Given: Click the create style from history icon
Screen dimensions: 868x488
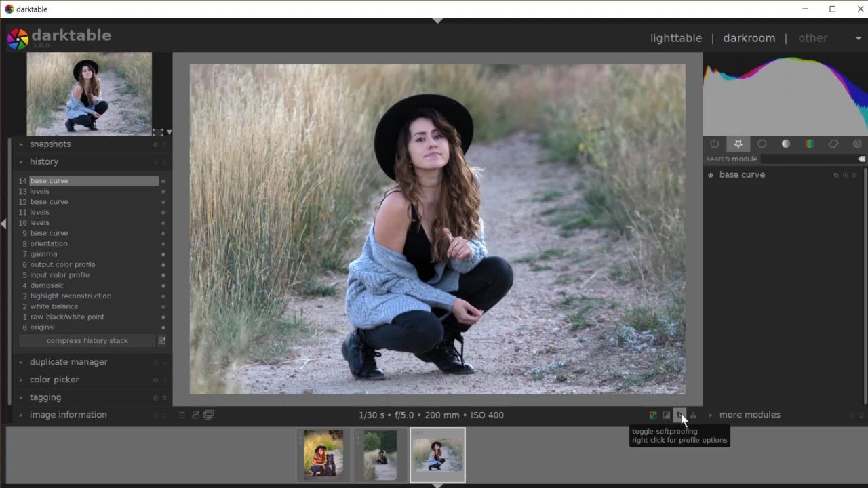Looking at the screenshot, I should coord(162,341).
